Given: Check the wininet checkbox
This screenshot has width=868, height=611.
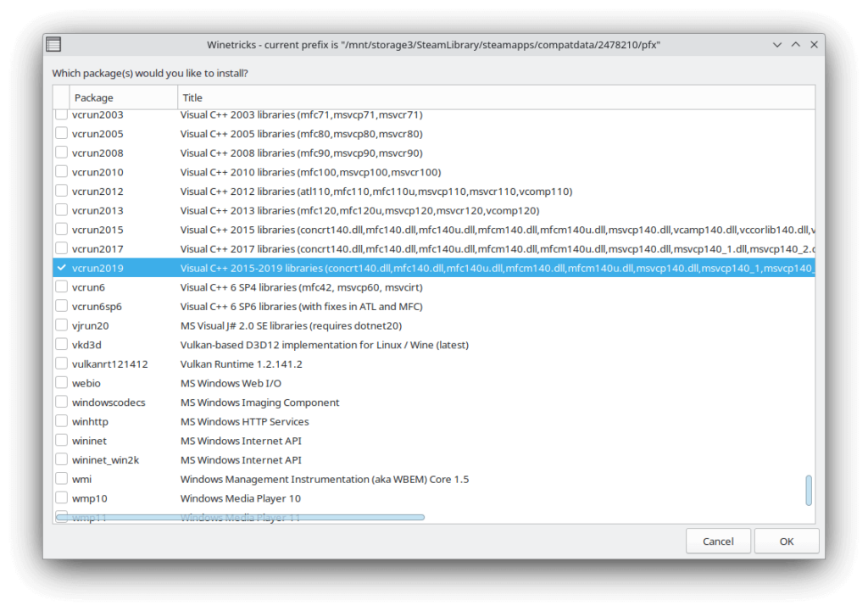Looking at the screenshot, I should 61,440.
